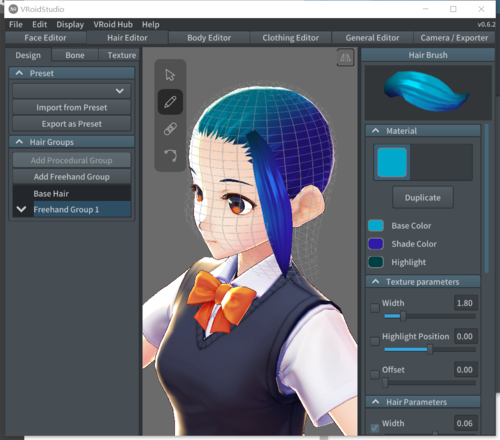Open the Preset dropdown list
The width and height of the screenshot is (500, 440).
[x=72, y=91]
